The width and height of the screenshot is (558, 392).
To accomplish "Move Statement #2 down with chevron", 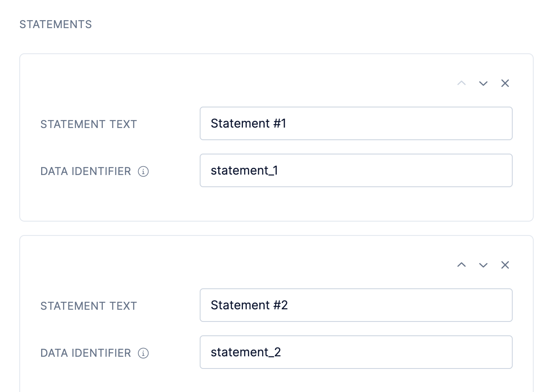I will (483, 265).
